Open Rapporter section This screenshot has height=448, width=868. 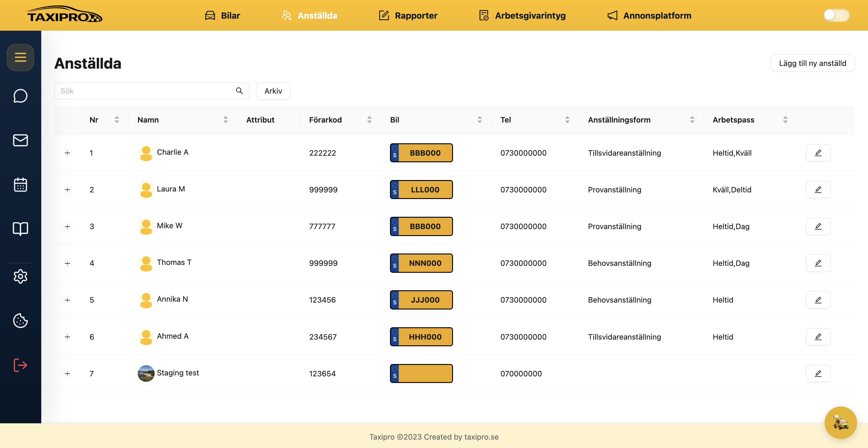tap(408, 15)
